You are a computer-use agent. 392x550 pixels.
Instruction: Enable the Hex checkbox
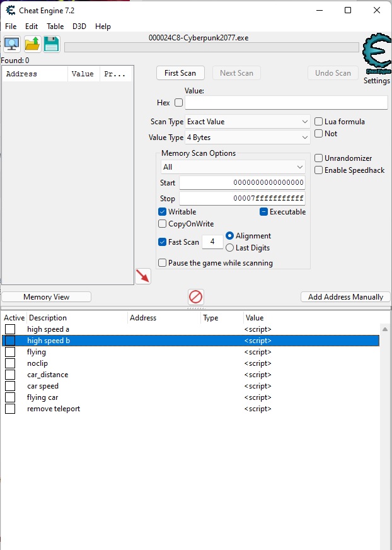(178, 103)
